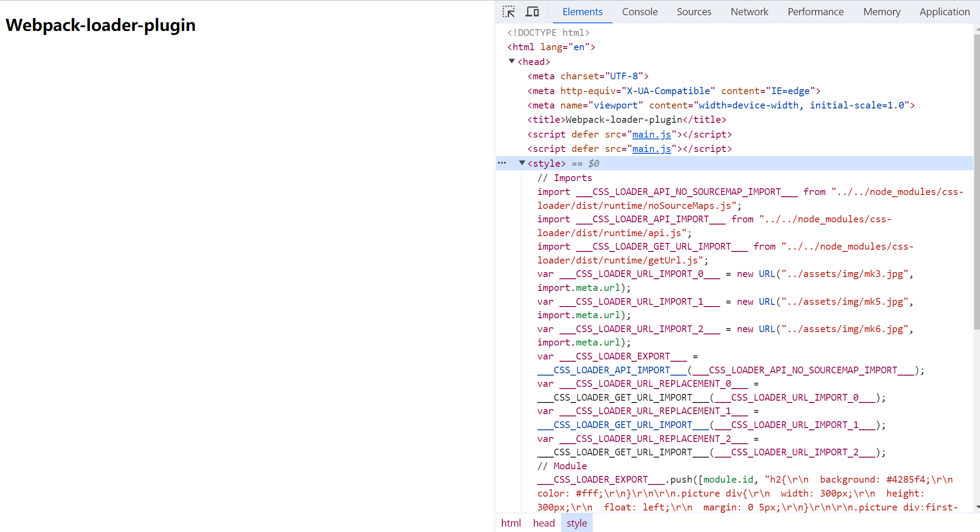Open the Application tab
980x532 pixels.
[x=944, y=12]
